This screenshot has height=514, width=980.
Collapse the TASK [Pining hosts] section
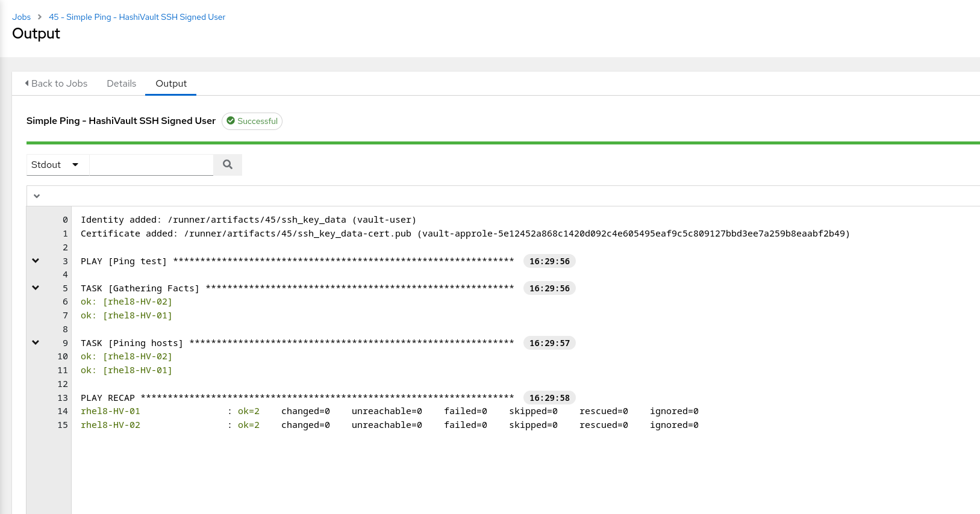click(x=36, y=342)
